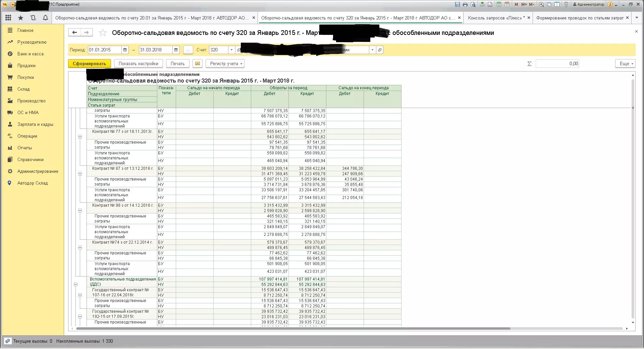Screen dimensions: 644x349
Task: Open the history icon in tool panel
Action: pos(33,18)
